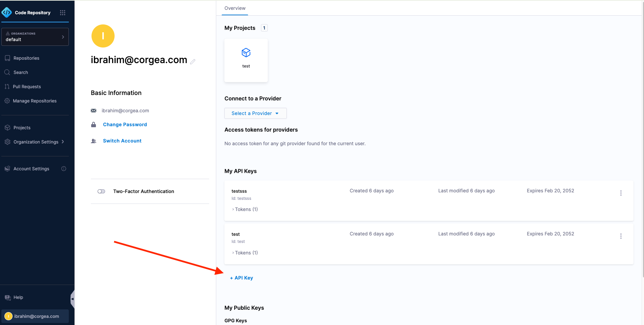Image resolution: width=644 pixels, height=325 pixels.
Task: Click the Projects cube icon in sidebar
Action: (x=7, y=128)
